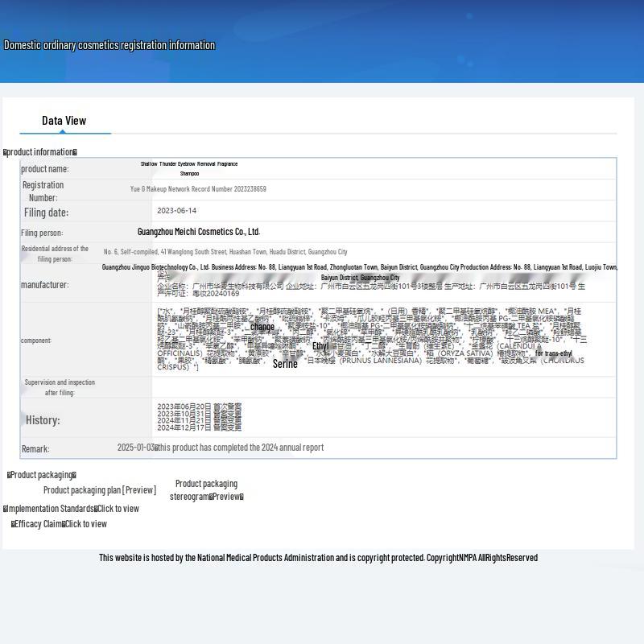The width and height of the screenshot is (644, 644).
Task: Click the National Medical Products Administration footer
Action: tap(318, 558)
